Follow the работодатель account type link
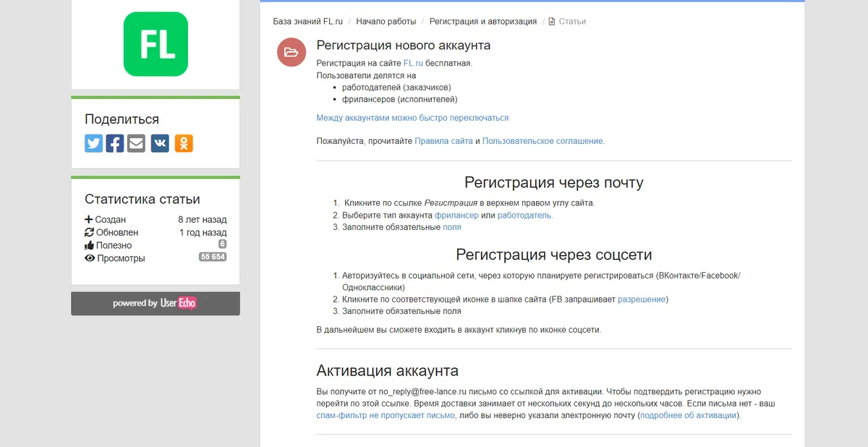 pyautogui.click(x=524, y=216)
